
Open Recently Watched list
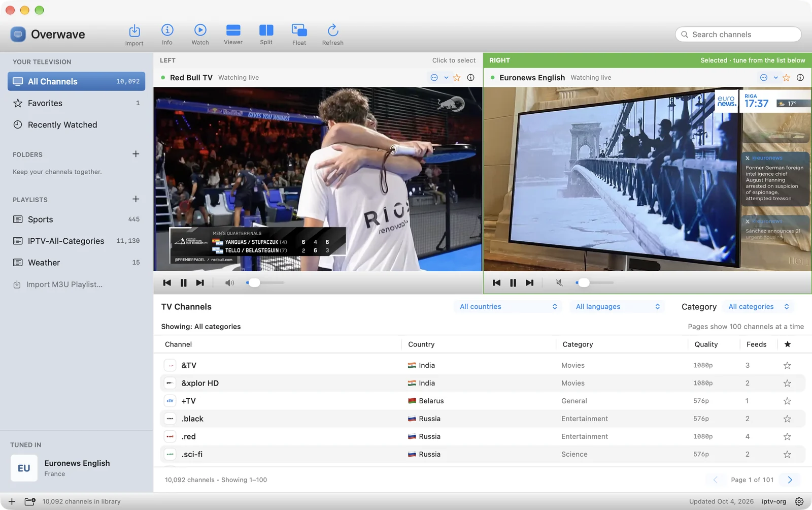pyautogui.click(x=77, y=125)
